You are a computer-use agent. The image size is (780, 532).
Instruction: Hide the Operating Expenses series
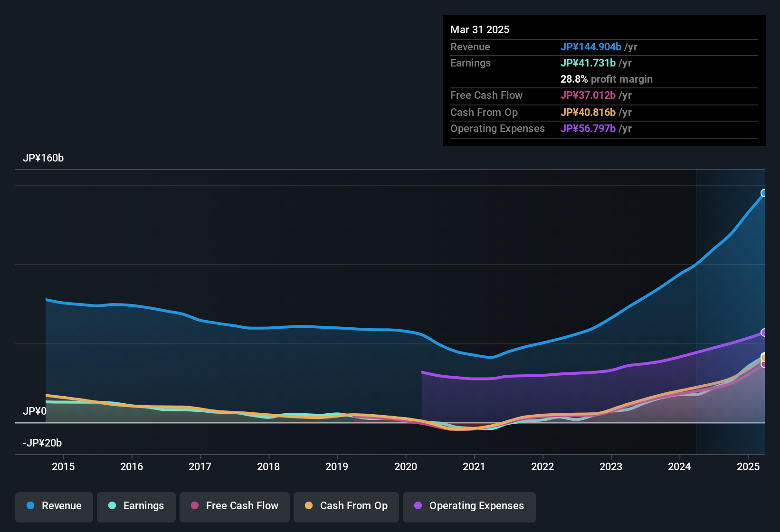[x=469, y=506]
